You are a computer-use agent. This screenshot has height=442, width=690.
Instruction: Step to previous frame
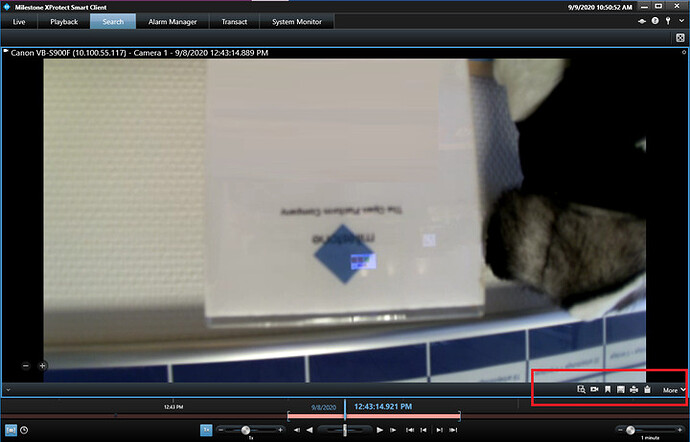(x=297, y=430)
